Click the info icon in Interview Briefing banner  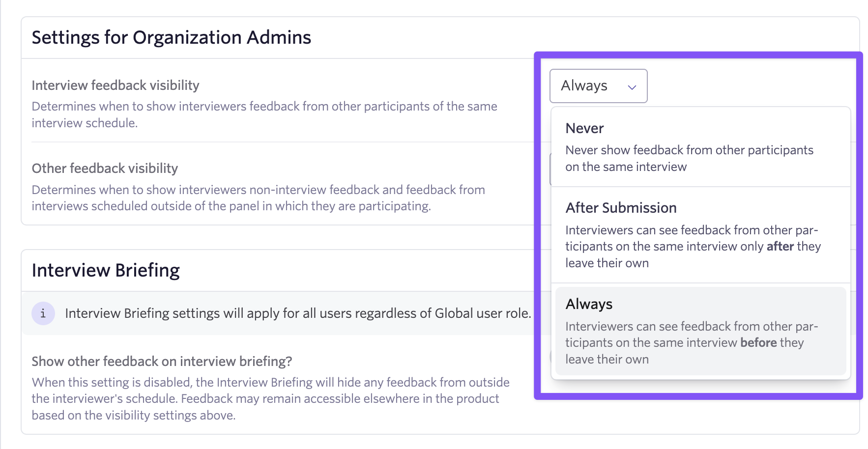(x=43, y=313)
